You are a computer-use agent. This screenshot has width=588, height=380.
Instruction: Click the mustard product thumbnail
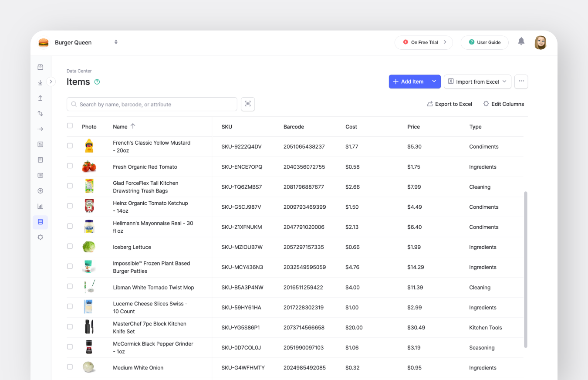click(x=89, y=146)
